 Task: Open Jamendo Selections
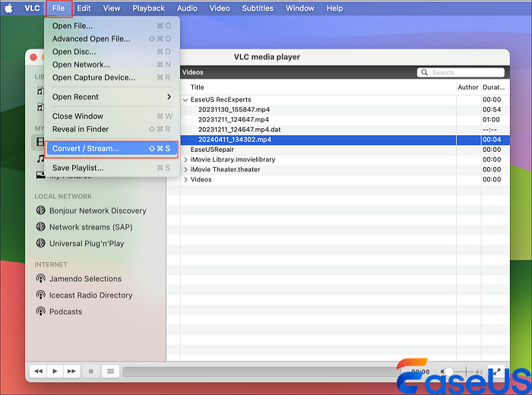tap(85, 279)
